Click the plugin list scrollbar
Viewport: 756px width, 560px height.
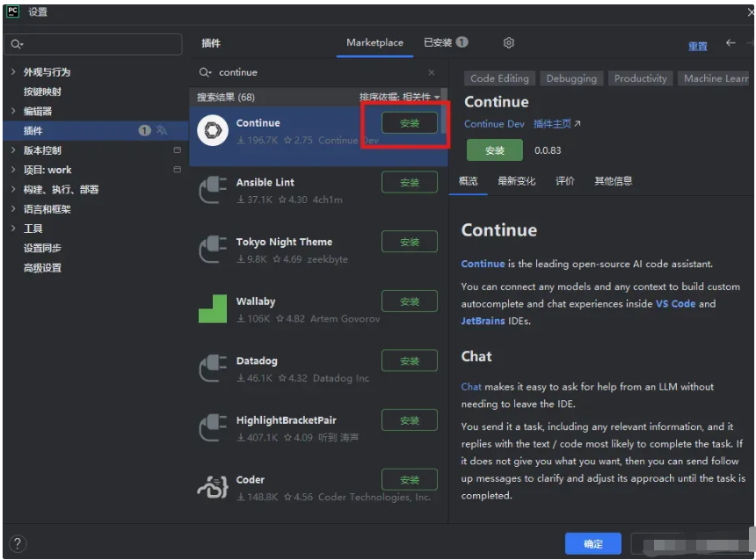pos(444,111)
